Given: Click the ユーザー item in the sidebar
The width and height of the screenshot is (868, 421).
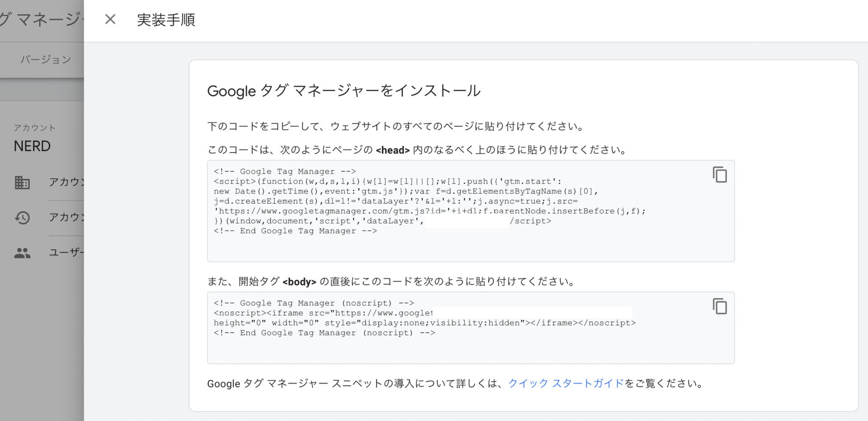Looking at the screenshot, I should [x=66, y=253].
